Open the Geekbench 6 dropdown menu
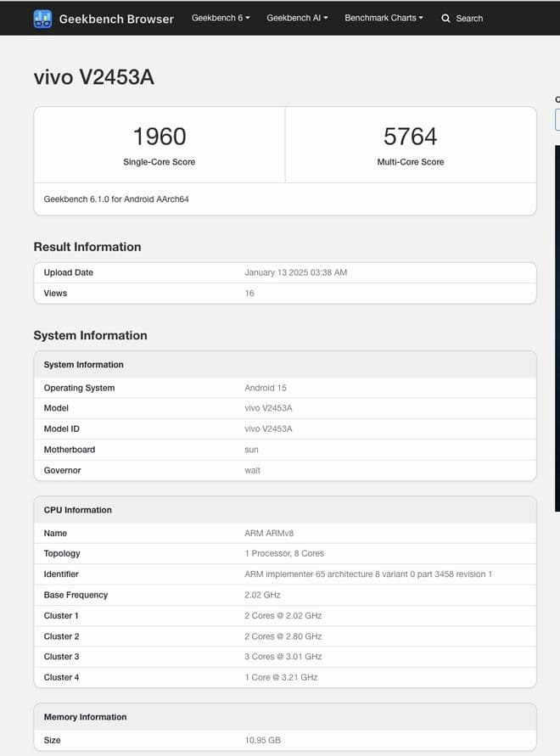 [221, 18]
